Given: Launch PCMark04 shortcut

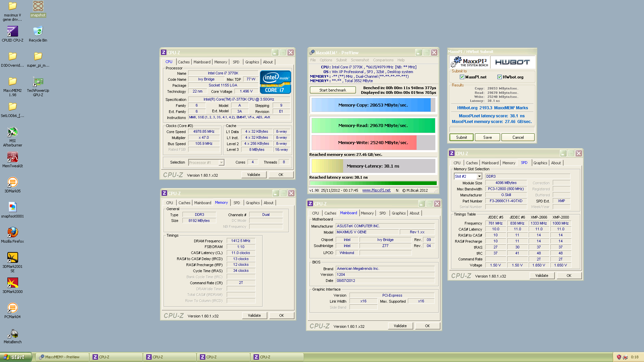Looking at the screenshot, I should coord(12,310).
